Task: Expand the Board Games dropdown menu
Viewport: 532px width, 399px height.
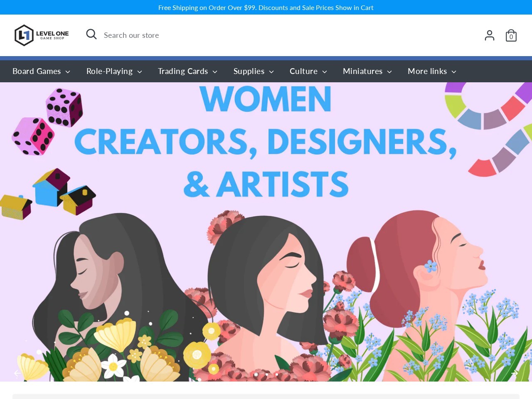Action: (x=41, y=71)
